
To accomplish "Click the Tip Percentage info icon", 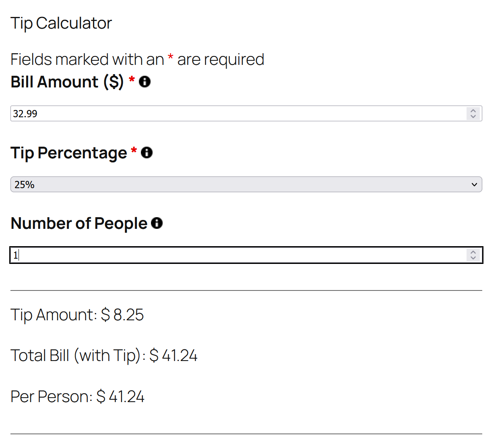I will coord(147,153).
